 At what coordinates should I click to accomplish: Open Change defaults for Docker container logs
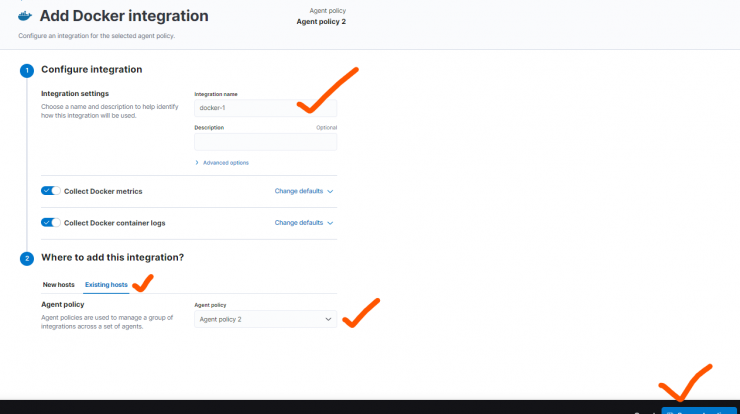(304, 223)
